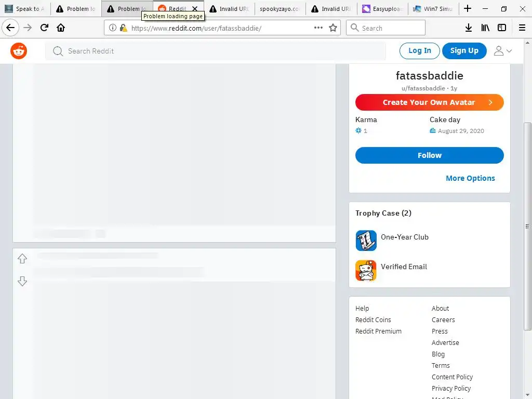
Task: Switch to first Invalid URL tab
Action: (x=229, y=9)
